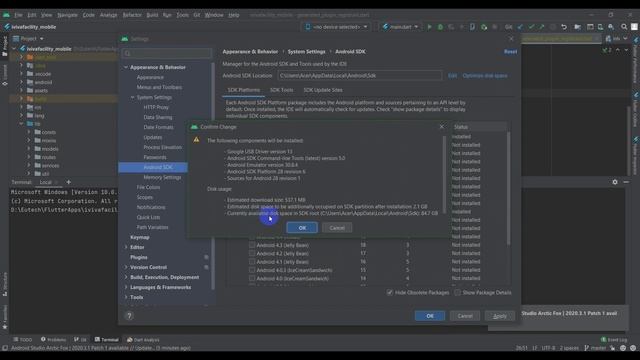Toggle Android 4.2 (Jelly Bean) checkbox
This screenshot has height=360, width=640.
[252, 253]
